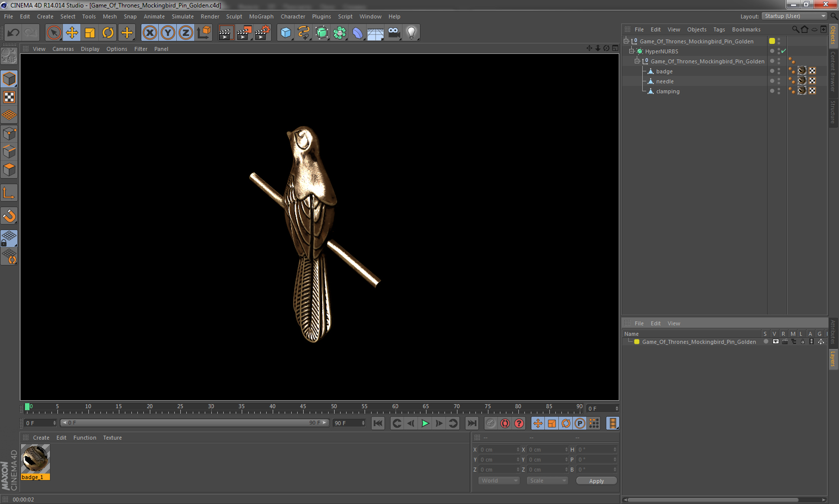839x504 pixels.
Task: Toggle layer View eye icon
Action: point(776,342)
